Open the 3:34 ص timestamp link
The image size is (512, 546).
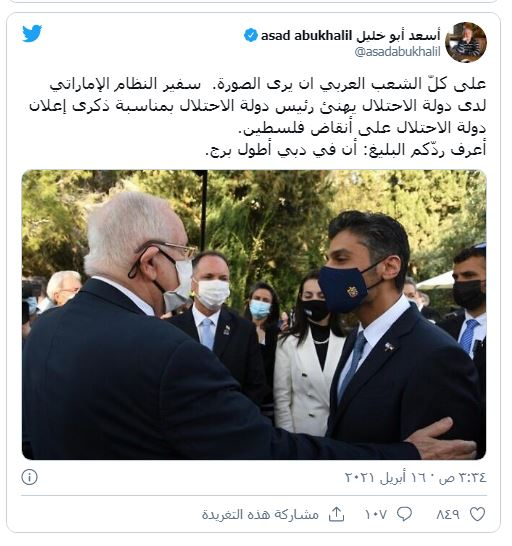[463, 477]
